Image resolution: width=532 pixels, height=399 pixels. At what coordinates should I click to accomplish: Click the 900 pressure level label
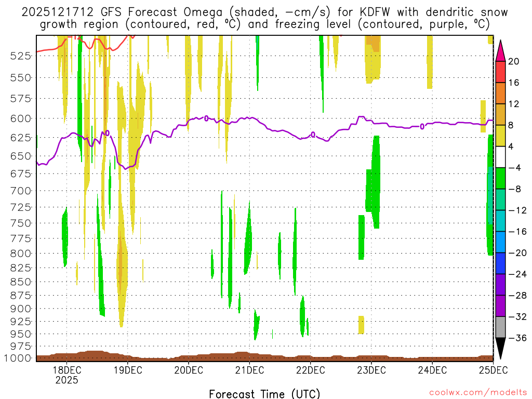(21, 309)
